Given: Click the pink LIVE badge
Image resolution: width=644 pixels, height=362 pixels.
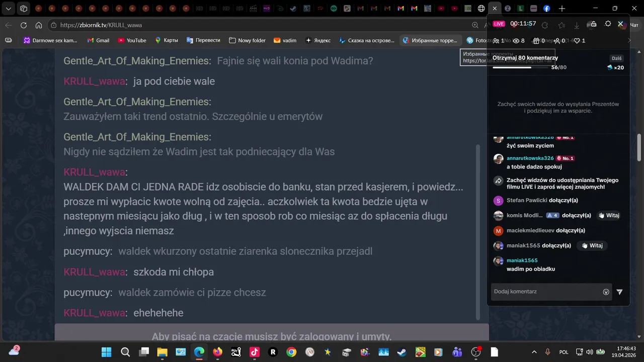Looking at the screenshot, I should click(499, 24).
